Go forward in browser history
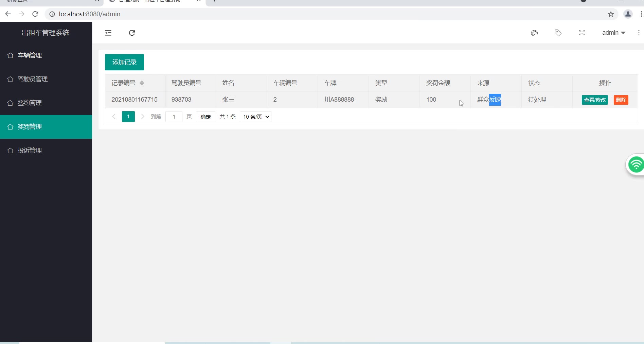644x344 pixels. point(22,14)
